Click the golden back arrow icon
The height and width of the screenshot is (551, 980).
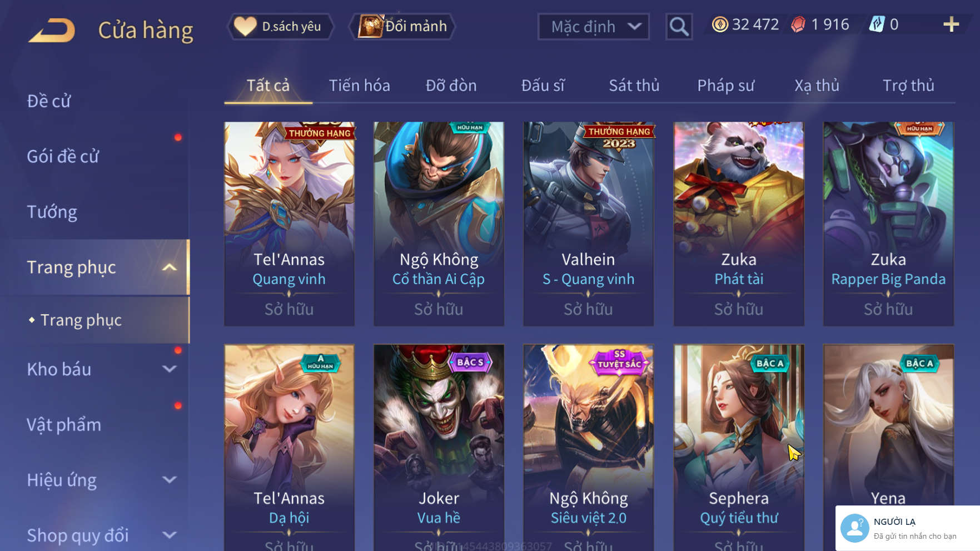click(52, 30)
